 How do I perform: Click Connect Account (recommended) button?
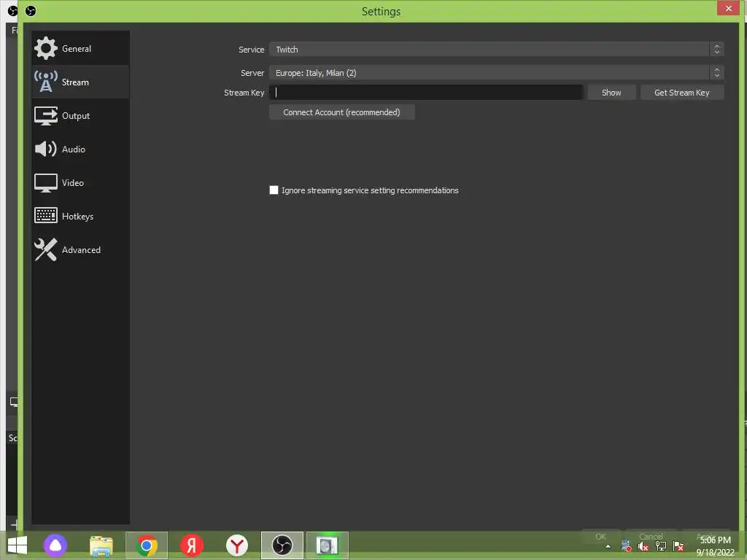(341, 112)
